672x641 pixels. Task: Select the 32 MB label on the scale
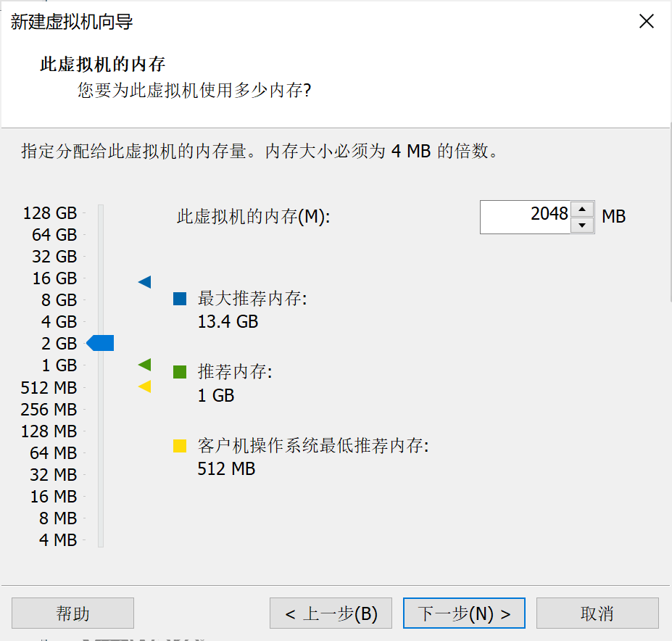coord(54,475)
